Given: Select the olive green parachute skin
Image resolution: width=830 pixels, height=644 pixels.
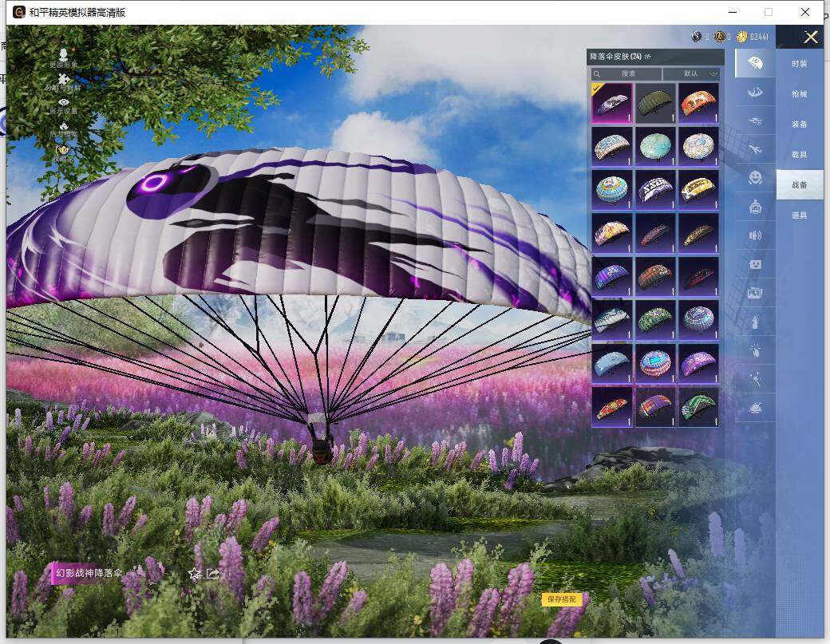Looking at the screenshot, I should [655, 103].
